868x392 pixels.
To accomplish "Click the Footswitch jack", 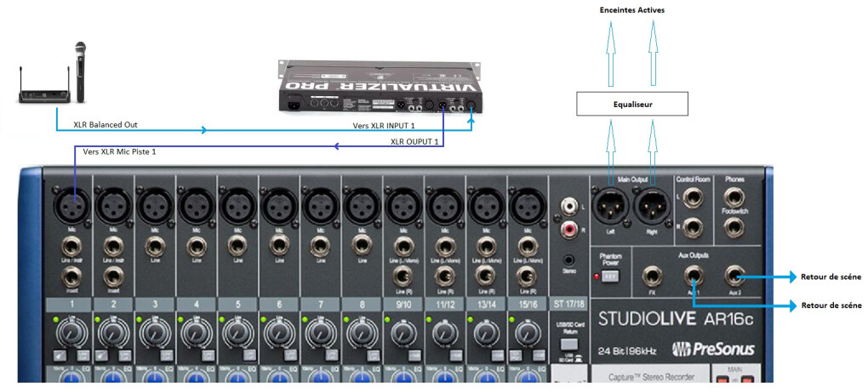I will [x=734, y=227].
